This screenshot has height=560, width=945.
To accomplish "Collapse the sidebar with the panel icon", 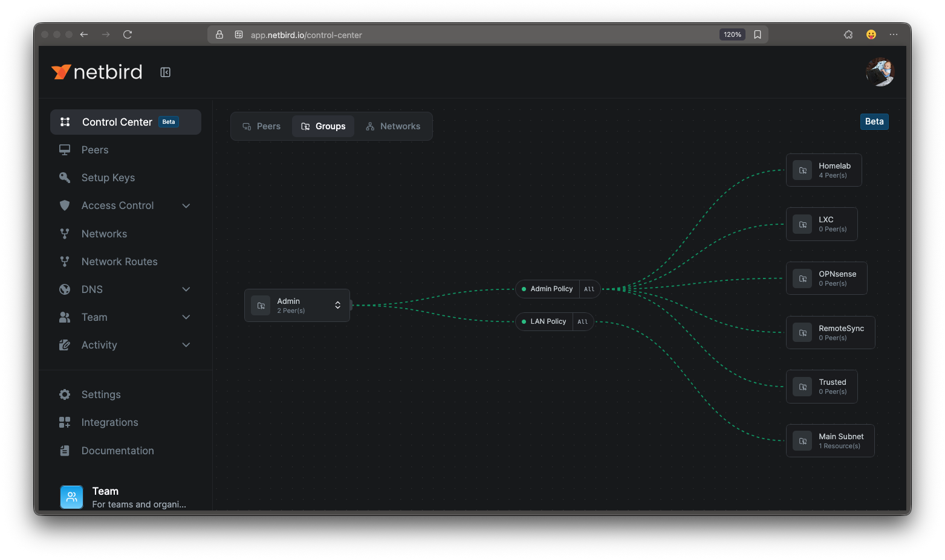I will pyautogui.click(x=165, y=72).
